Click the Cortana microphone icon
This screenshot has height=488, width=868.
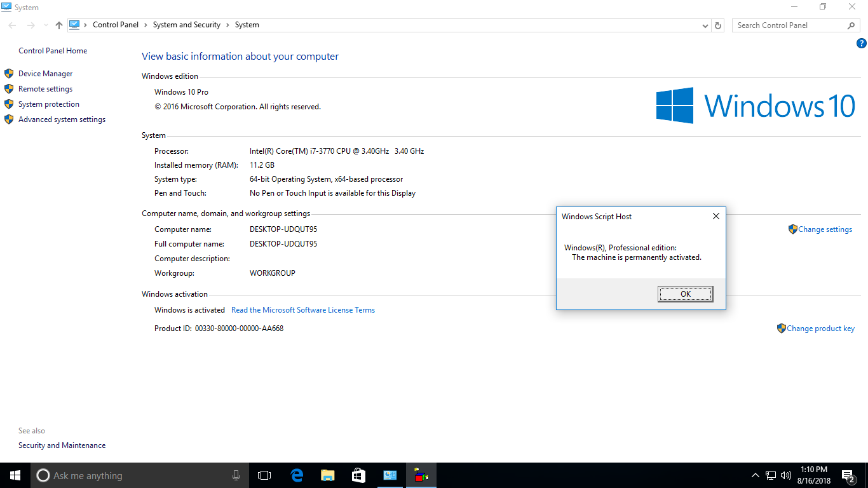click(x=236, y=475)
